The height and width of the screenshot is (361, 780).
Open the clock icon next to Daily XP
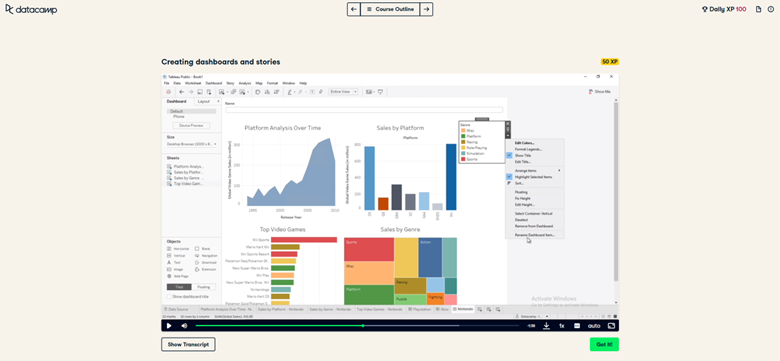point(771,9)
